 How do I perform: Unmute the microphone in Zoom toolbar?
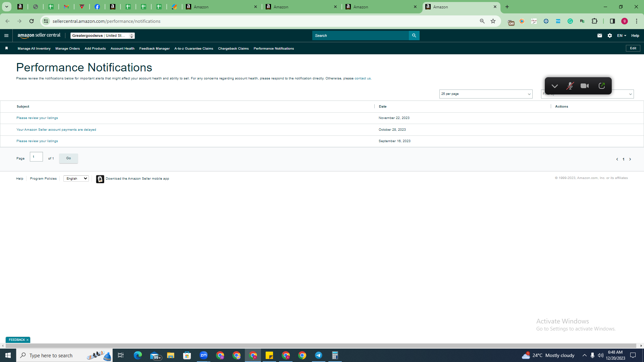tap(570, 86)
